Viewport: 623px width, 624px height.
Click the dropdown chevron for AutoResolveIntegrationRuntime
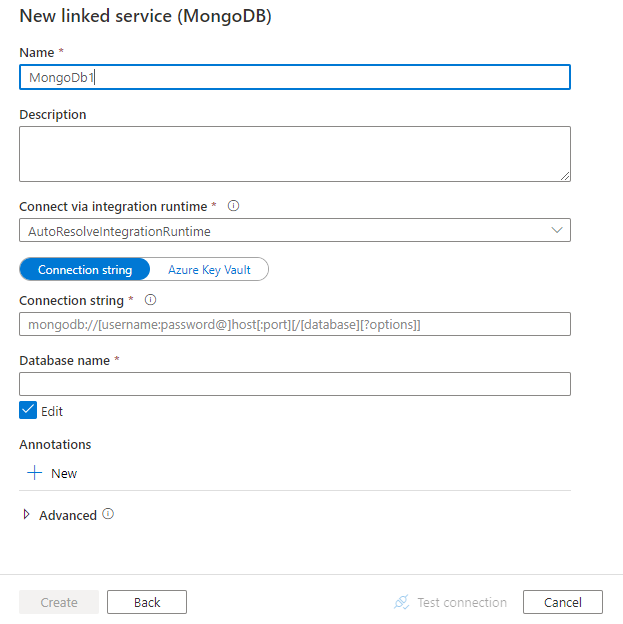point(557,231)
